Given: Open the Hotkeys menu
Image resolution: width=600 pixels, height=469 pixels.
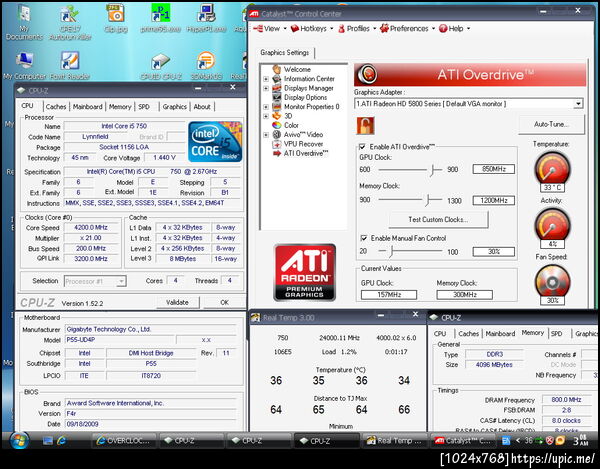Looking at the screenshot, I should click(311, 28).
